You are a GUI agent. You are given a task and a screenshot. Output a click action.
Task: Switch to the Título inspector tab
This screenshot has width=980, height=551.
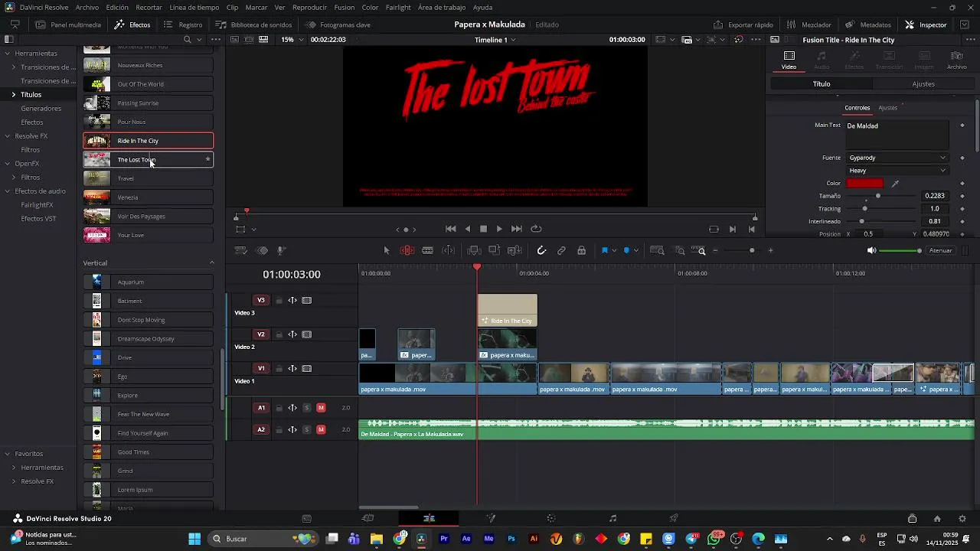pos(822,84)
